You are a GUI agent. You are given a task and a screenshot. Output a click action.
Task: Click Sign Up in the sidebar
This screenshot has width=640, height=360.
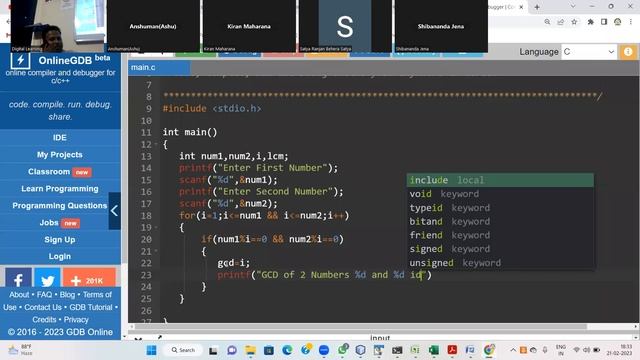[x=60, y=240]
